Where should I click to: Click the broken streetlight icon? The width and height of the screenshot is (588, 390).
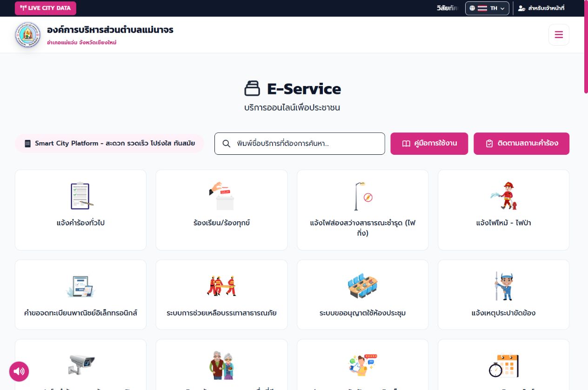tap(362, 196)
